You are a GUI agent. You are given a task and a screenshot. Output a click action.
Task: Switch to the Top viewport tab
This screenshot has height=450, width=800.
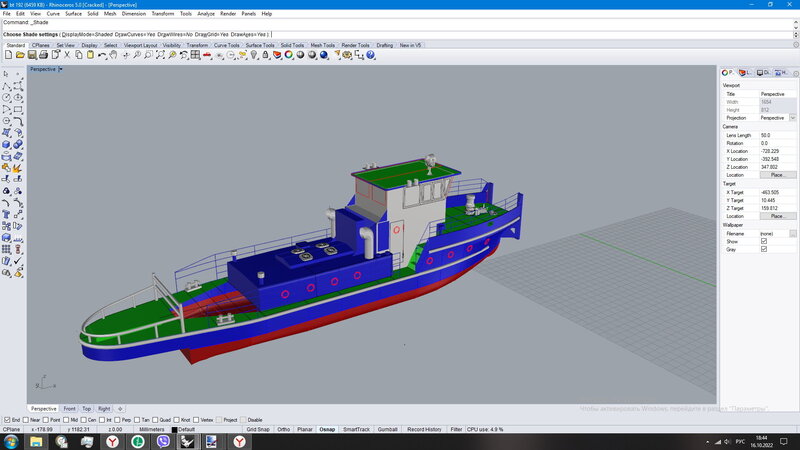coord(86,409)
